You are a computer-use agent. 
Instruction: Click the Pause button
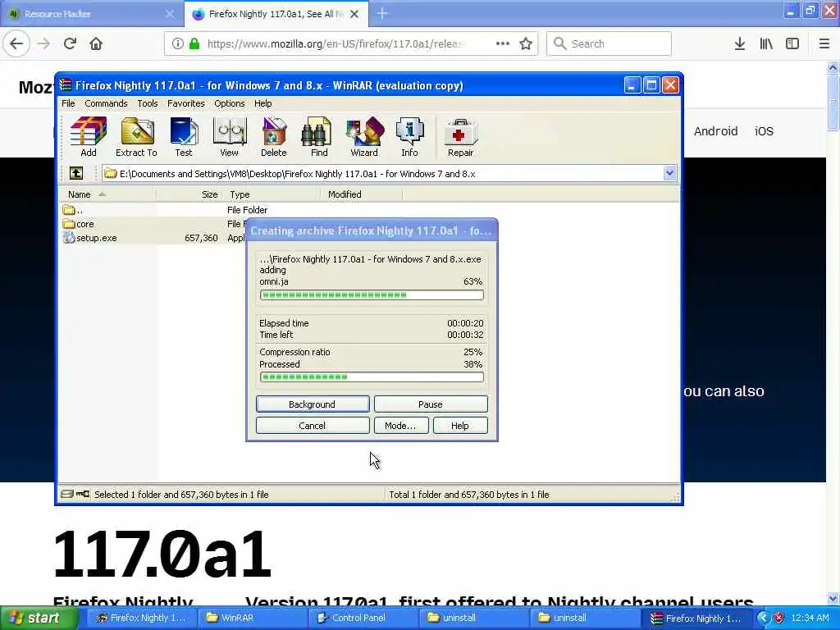point(431,404)
